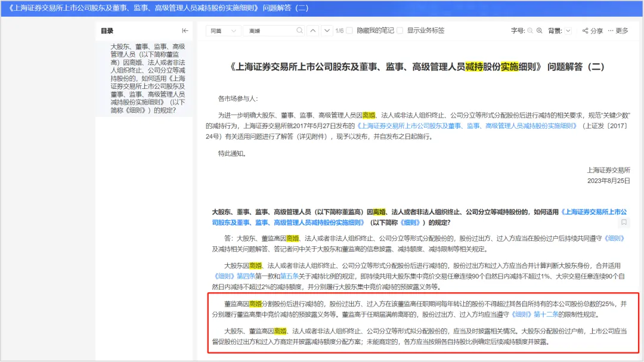Increase font size with zoom-in icon
The image size is (644, 362).
click(x=539, y=31)
